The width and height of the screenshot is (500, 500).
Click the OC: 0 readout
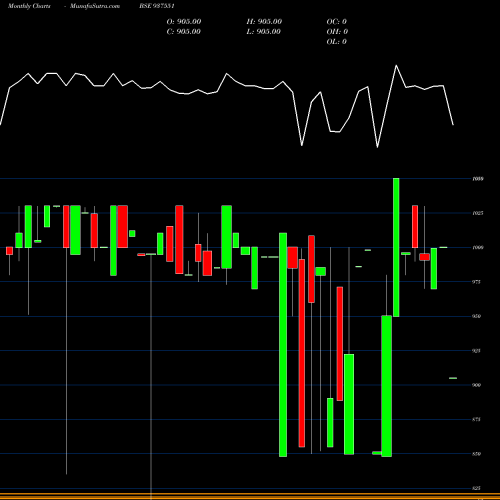[336, 22]
